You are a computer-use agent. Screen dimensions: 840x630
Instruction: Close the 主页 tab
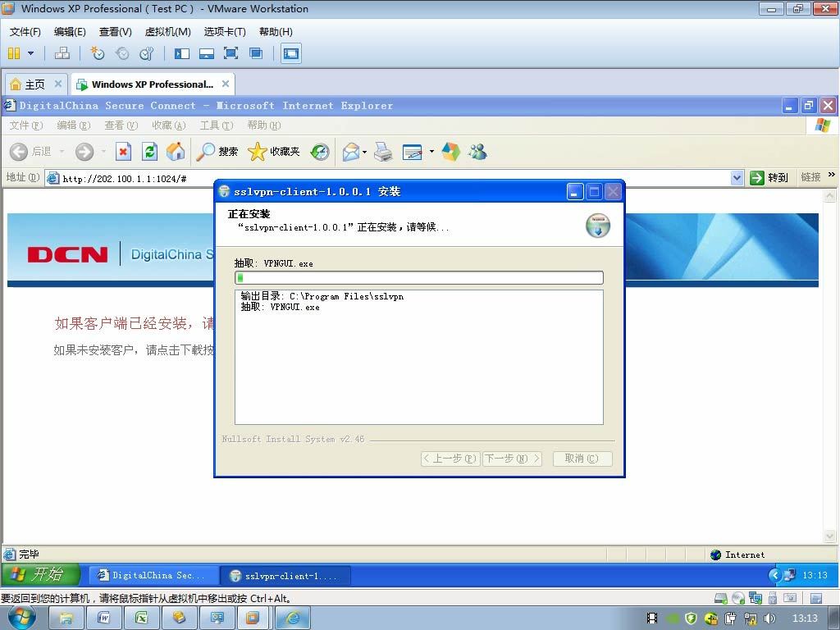pos(58,84)
